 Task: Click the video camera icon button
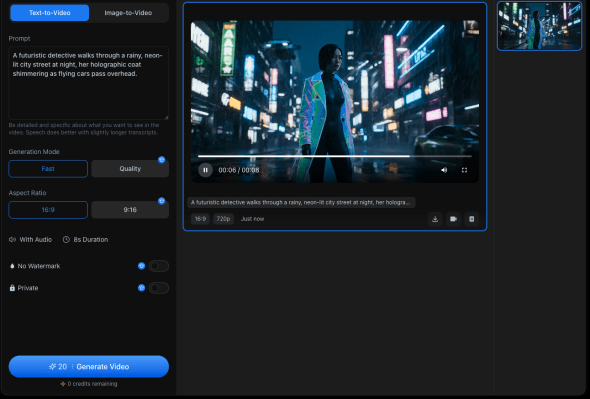[x=453, y=219]
